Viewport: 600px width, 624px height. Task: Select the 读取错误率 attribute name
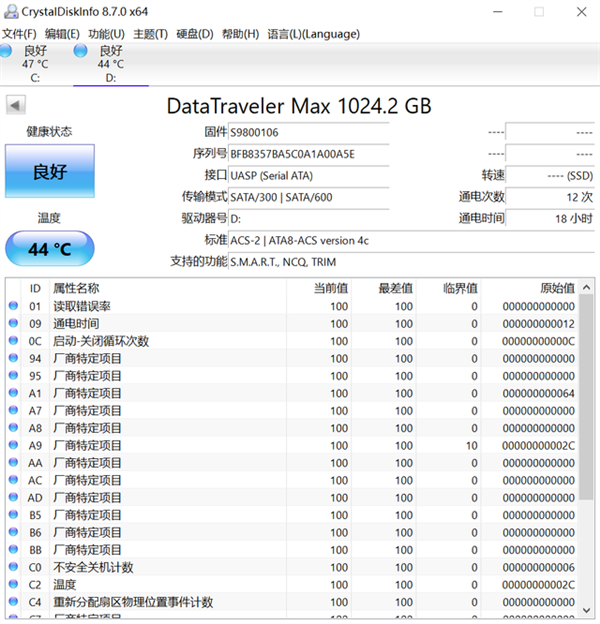[x=82, y=306]
